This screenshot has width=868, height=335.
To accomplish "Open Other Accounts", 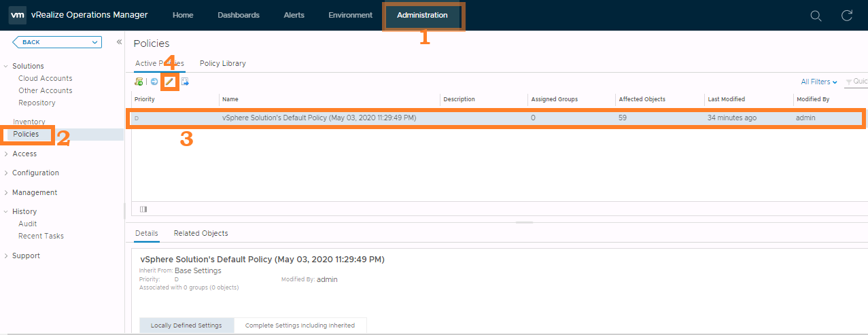I will coord(46,91).
